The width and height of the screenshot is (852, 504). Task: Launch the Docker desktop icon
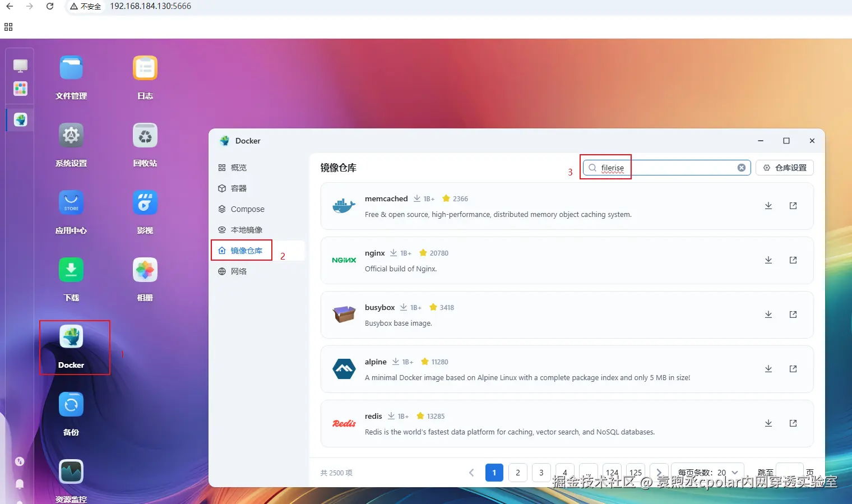pyautogui.click(x=71, y=337)
